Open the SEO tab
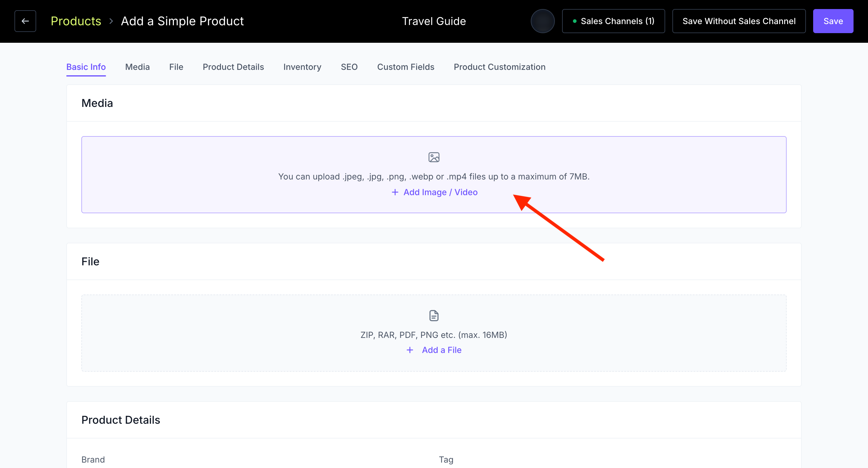 click(x=349, y=67)
